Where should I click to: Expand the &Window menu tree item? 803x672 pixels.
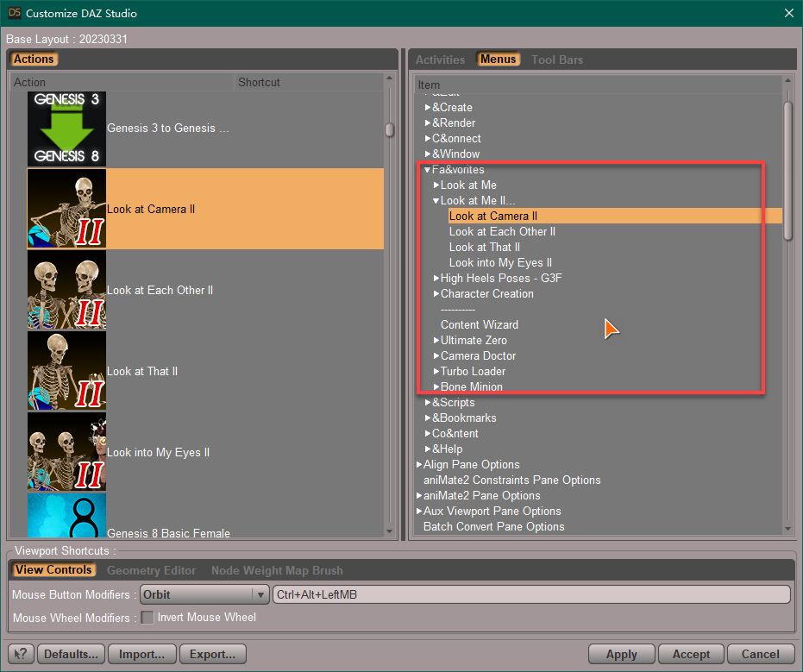(x=428, y=154)
